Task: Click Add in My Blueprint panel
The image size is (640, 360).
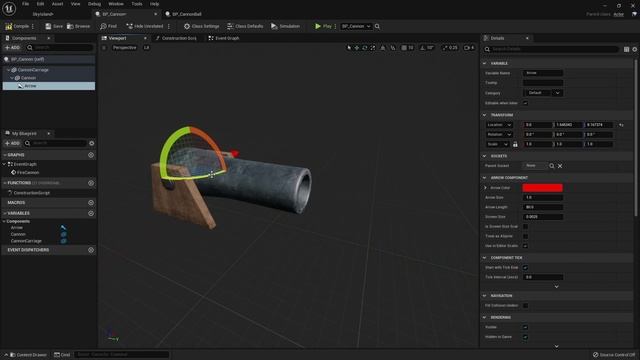Action: pyautogui.click(x=12, y=143)
